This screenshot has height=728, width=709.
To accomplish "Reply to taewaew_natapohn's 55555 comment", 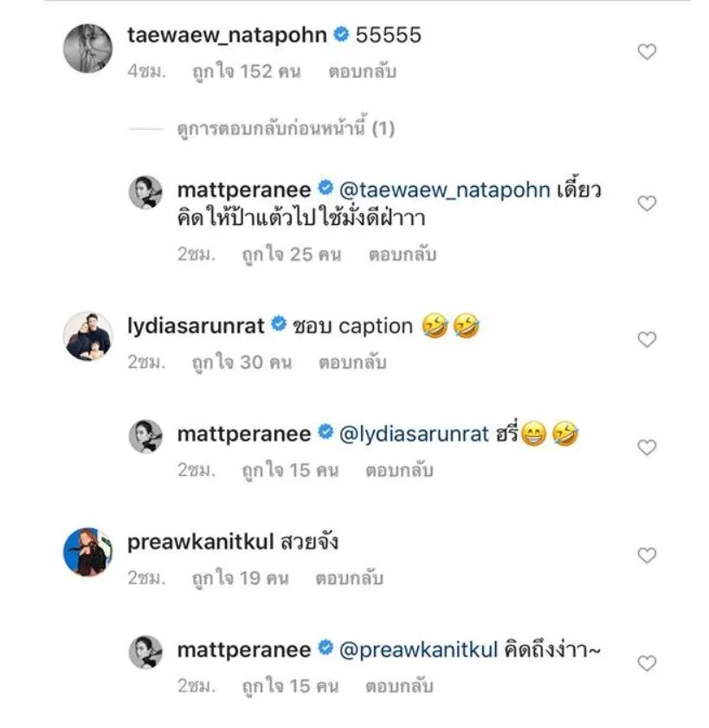I will point(362,72).
